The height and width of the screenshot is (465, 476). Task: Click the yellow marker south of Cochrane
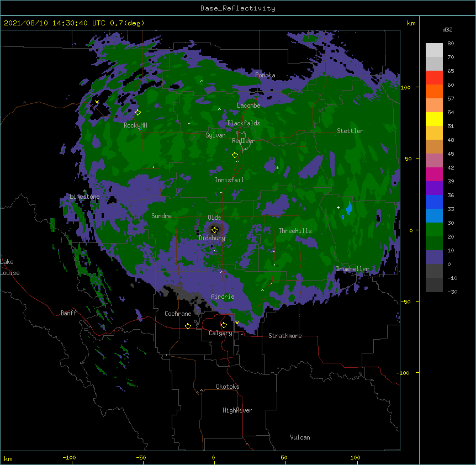pyautogui.click(x=188, y=326)
